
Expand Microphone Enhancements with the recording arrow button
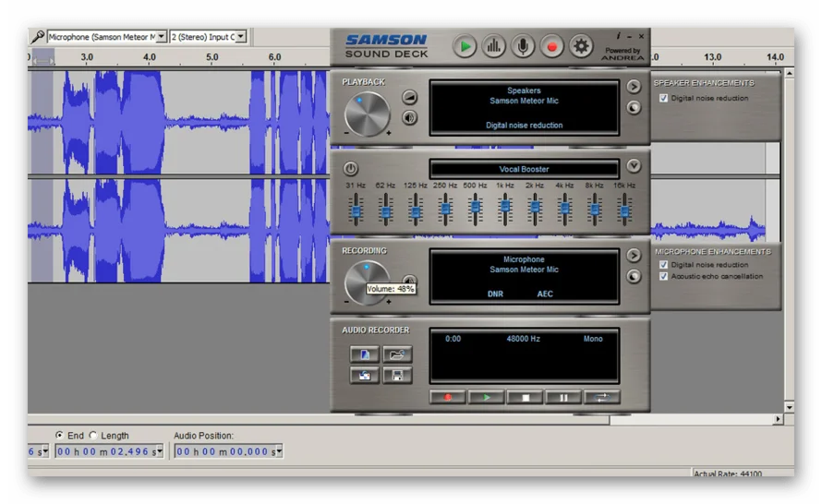pos(634,255)
